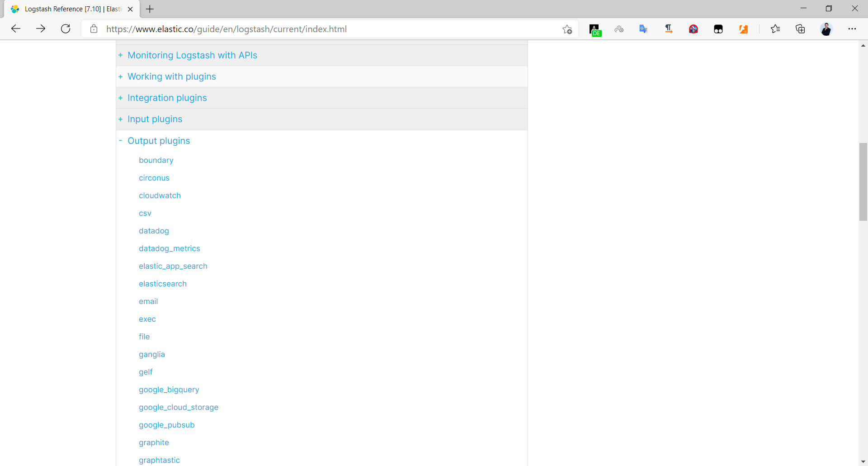868x466 pixels.
Task: Open the graphtastic output plugin
Action: pyautogui.click(x=159, y=460)
